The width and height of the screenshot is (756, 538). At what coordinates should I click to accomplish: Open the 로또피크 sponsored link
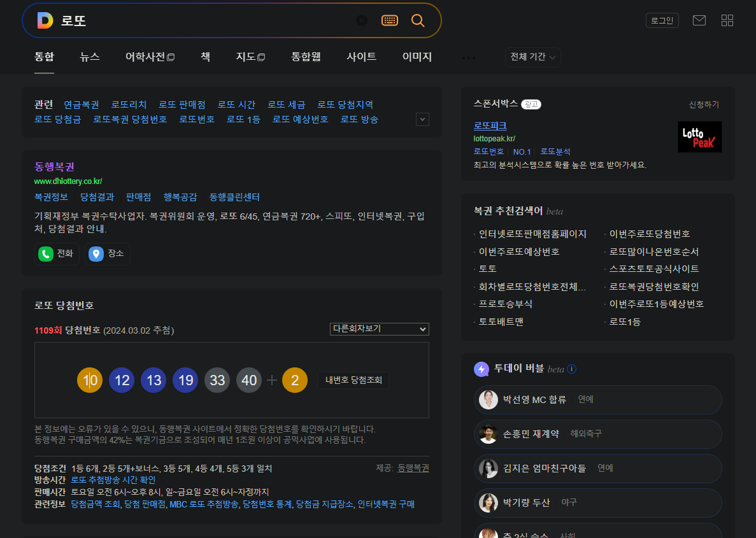[490, 126]
